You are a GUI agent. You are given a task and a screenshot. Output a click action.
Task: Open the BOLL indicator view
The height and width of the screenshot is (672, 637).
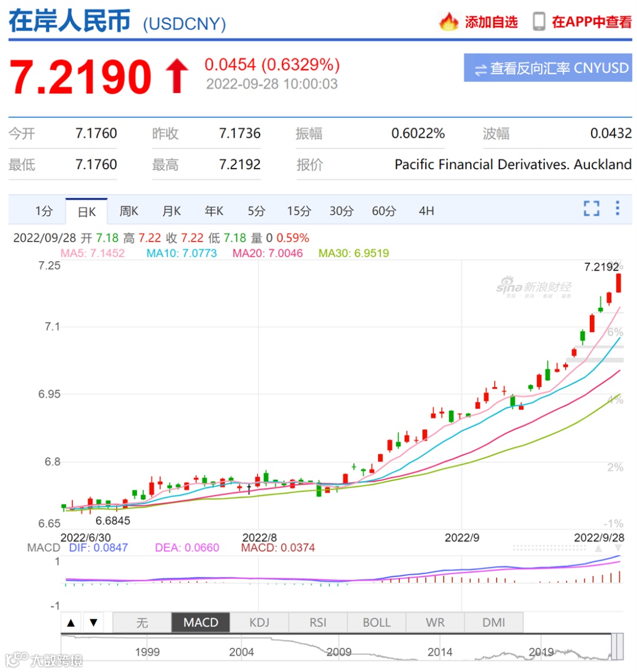point(376,622)
